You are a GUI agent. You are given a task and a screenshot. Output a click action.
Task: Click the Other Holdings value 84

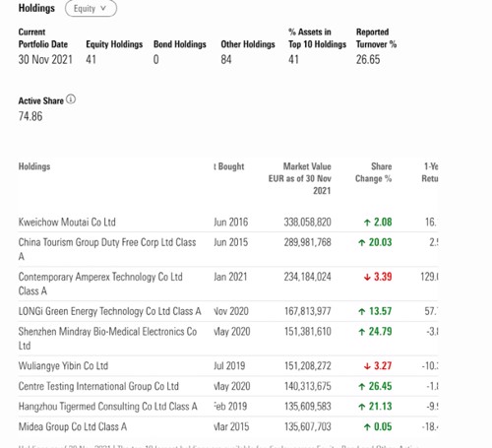(226, 60)
